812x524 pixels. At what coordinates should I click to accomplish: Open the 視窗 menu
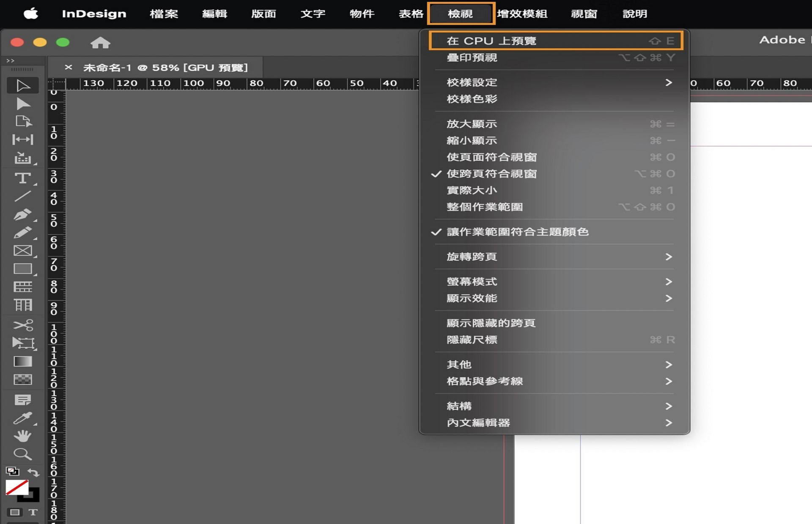tap(584, 14)
